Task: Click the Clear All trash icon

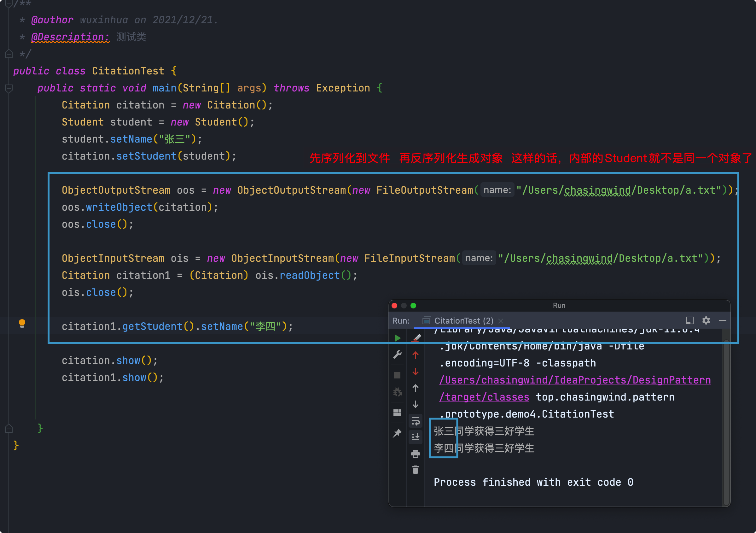Action: click(x=416, y=470)
